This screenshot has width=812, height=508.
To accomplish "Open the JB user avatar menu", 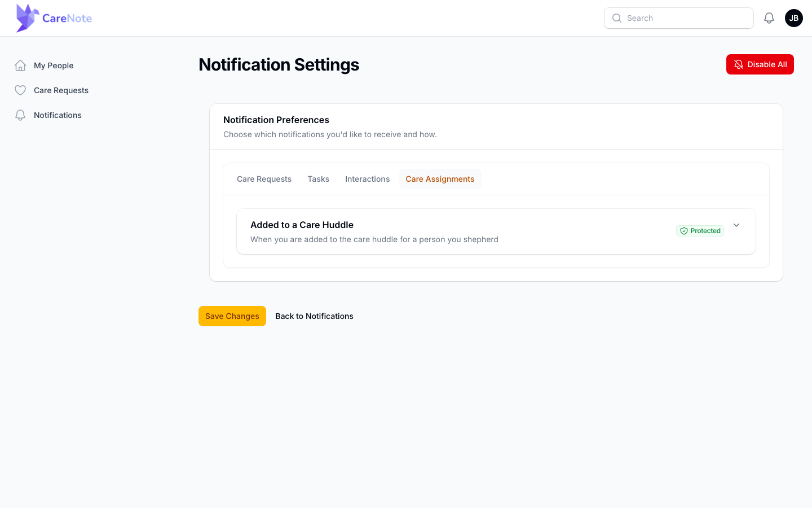I will point(794,18).
